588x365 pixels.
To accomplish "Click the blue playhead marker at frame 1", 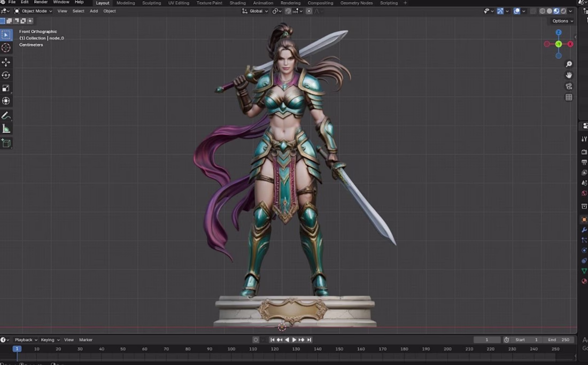I will click(17, 349).
